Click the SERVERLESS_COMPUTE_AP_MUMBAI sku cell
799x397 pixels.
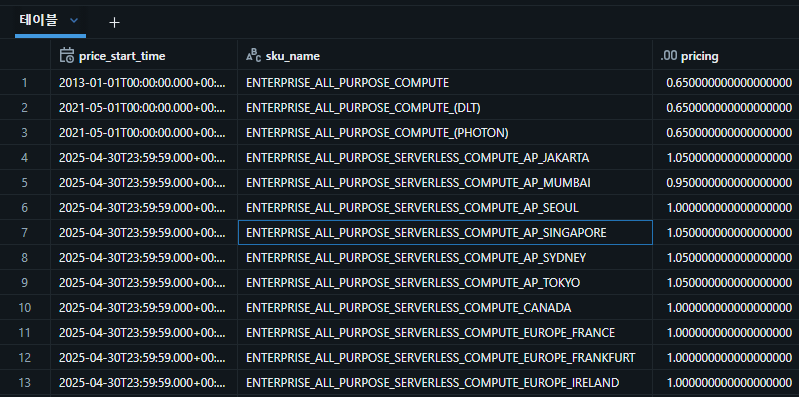tap(445, 182)
